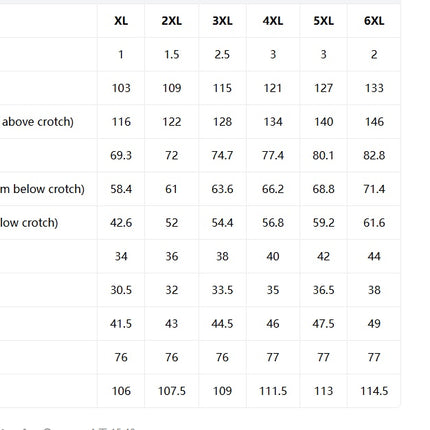Select the 2XL size header

pos(172,21)
